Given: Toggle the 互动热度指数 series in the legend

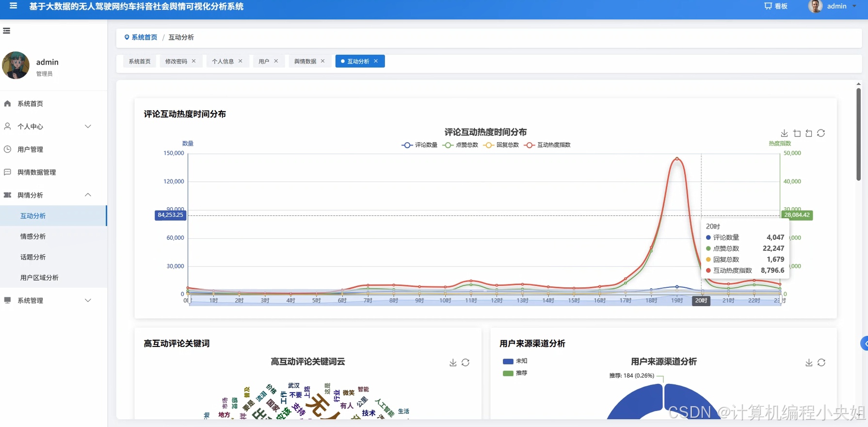Looking at the screenshot, I should [x=547, y=145].
